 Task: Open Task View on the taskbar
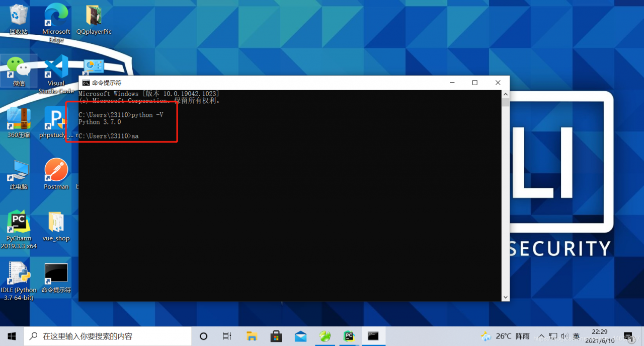pos(227,336)
